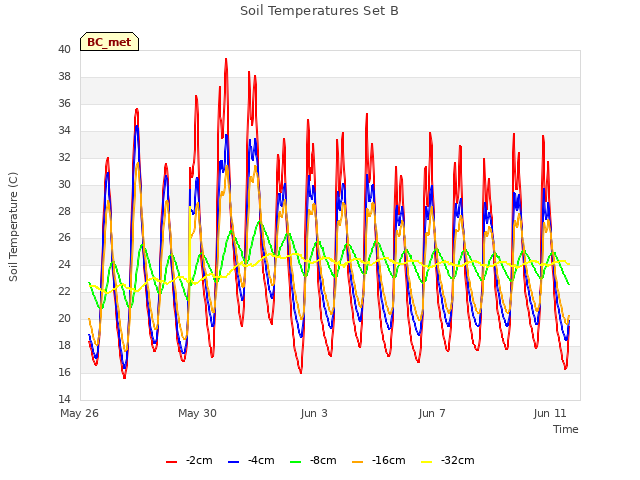The image size is (640, 480).
Task: Click the 14 y-axis tick label
Action: pos(64,399)
